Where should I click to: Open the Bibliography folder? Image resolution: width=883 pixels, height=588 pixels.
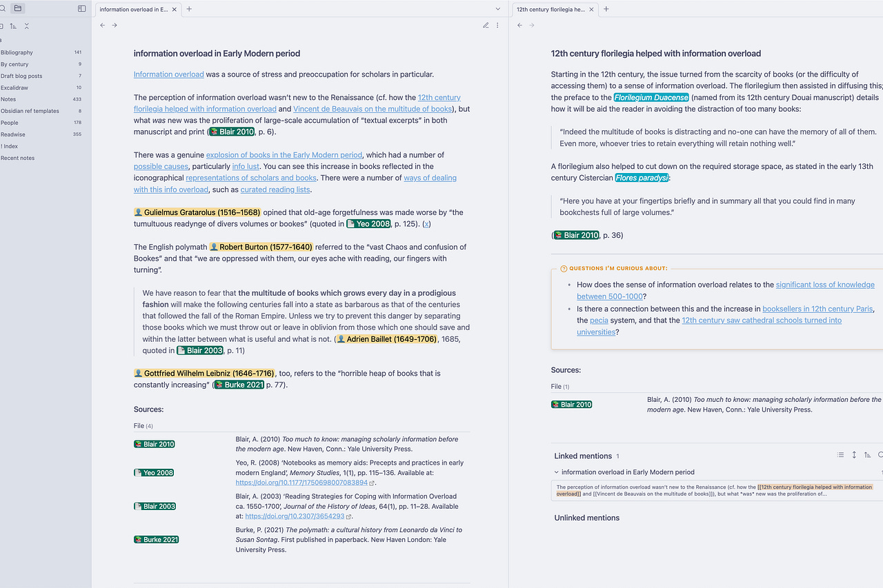click(41, 52)
